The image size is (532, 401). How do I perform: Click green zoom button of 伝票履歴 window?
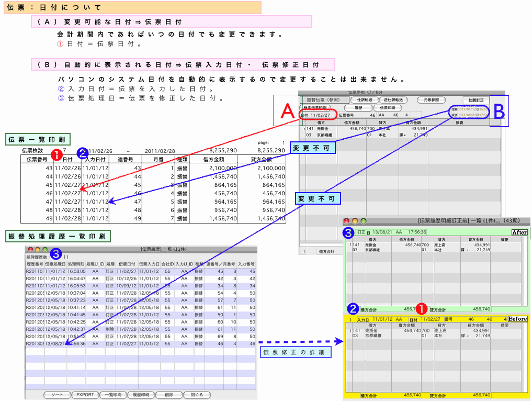pyautogui.click(x=45, y=250)
